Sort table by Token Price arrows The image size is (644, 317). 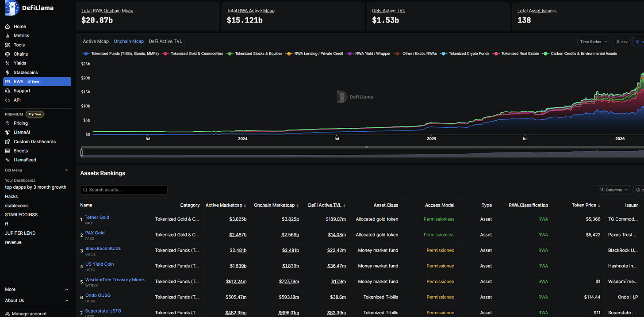point(600,206)
